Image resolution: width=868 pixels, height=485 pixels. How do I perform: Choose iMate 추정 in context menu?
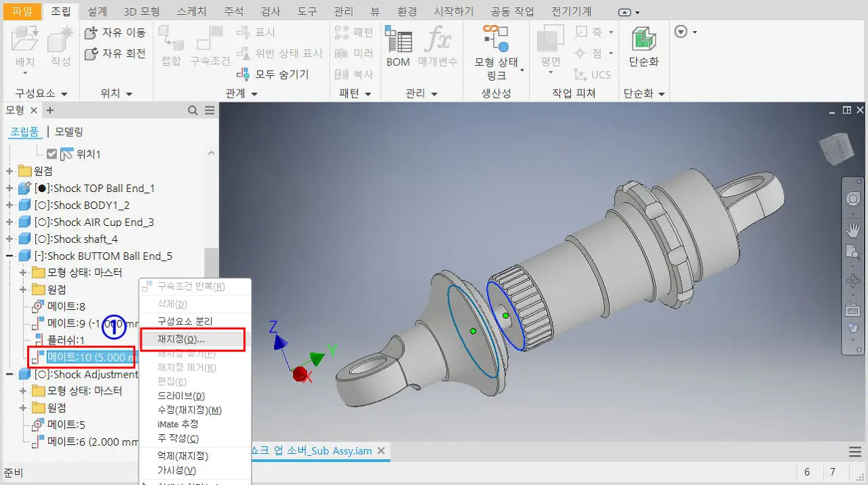[x=178, y=424]
